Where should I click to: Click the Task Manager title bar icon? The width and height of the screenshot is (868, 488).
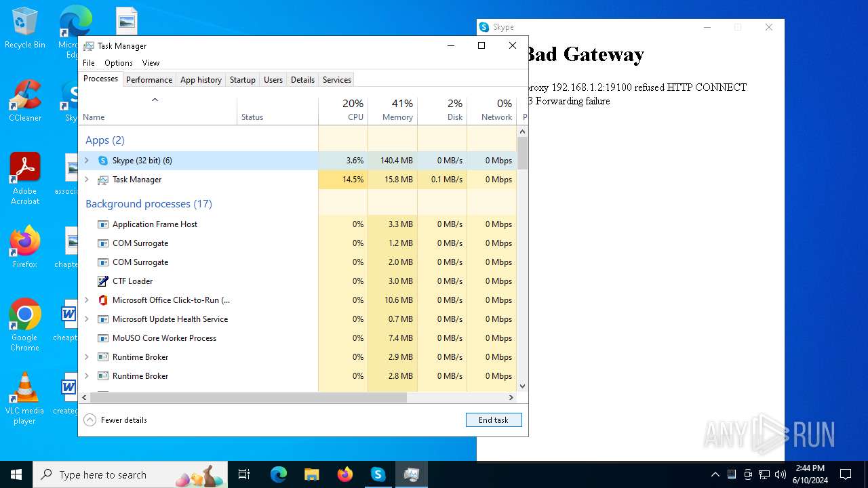pos(89,46)
